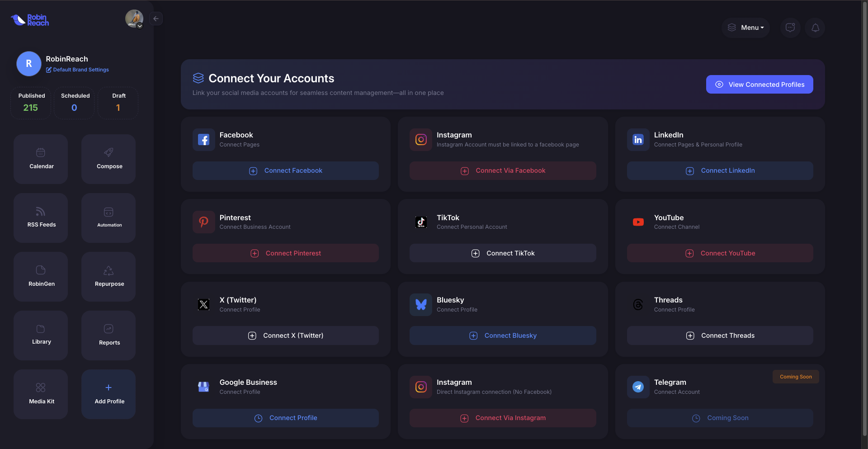The image size is (868, 449).
Task: Click the Connect Your Accounts stack icon
Action: [198, 78]
